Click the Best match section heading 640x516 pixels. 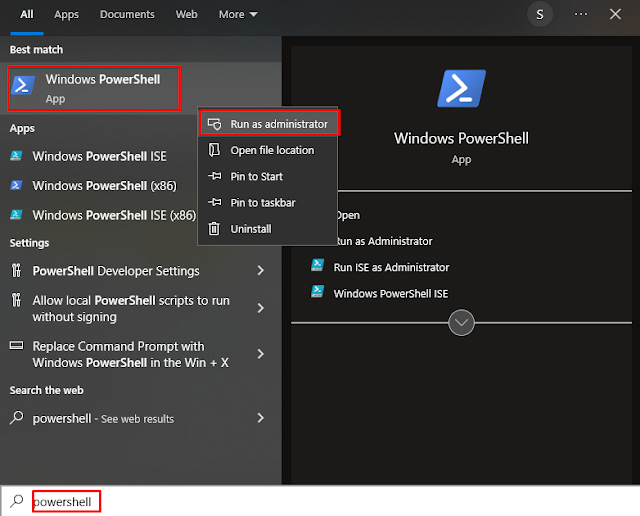pos(36,50)
